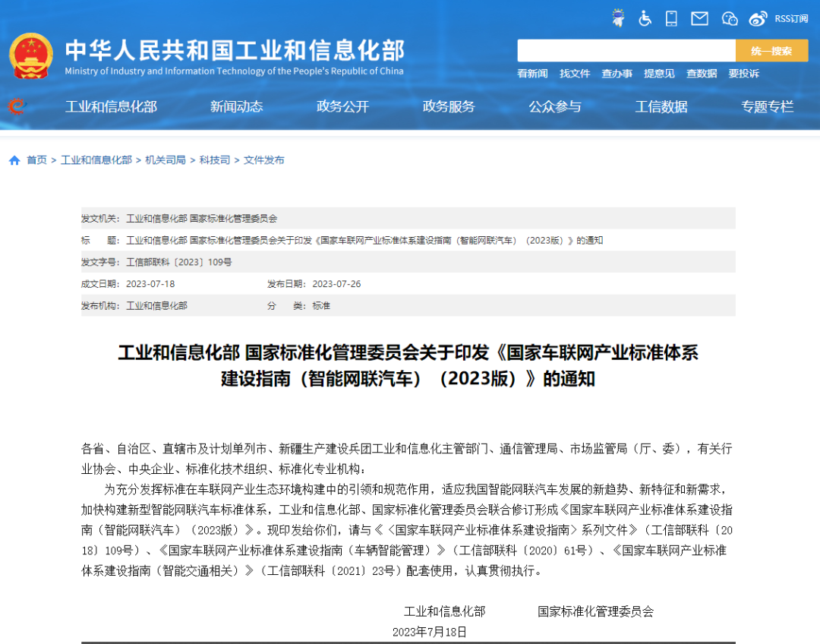Image resolution: width=820 pixels, height=644 pixels.
Task: Select the 提意见 search shortcut
Action: (660, 74)
